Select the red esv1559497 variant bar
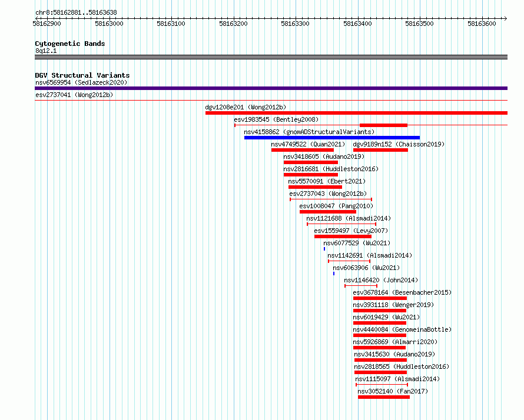The image size is (524, 420). tap(343, 236)
